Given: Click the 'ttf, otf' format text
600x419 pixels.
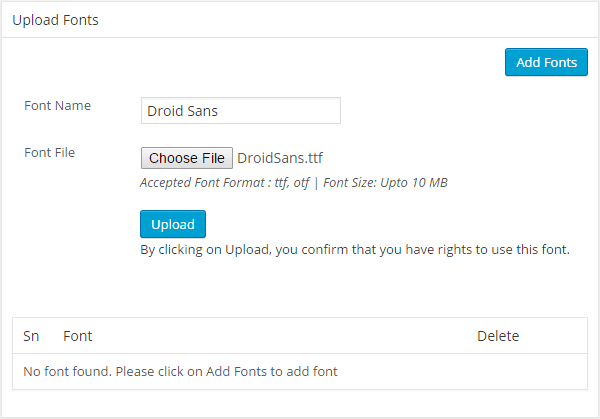Looking at the screenshot, I should point(292,183).
